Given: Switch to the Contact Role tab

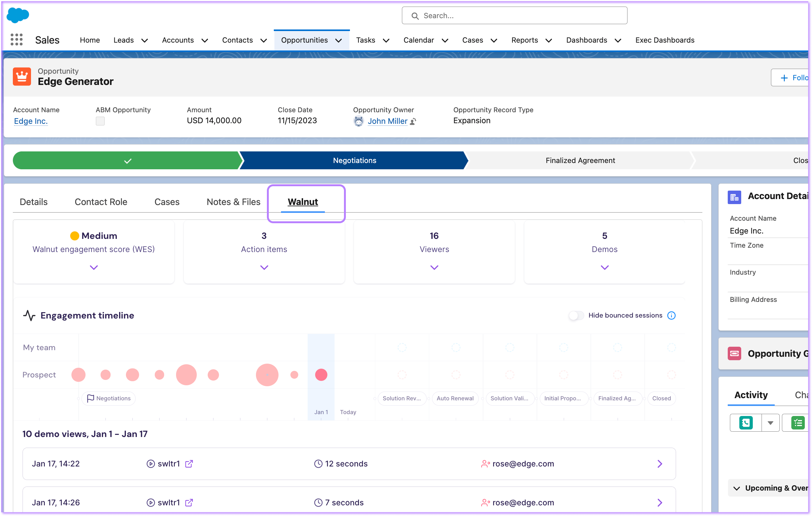Looking at the screenshot, I should pos(101,202).
